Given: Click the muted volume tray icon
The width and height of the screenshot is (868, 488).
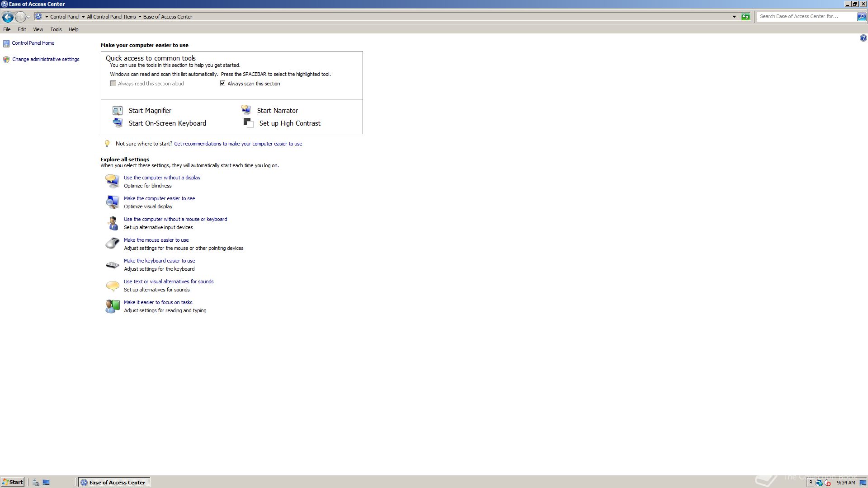Looking at the screenshot, I should [827, 483].
